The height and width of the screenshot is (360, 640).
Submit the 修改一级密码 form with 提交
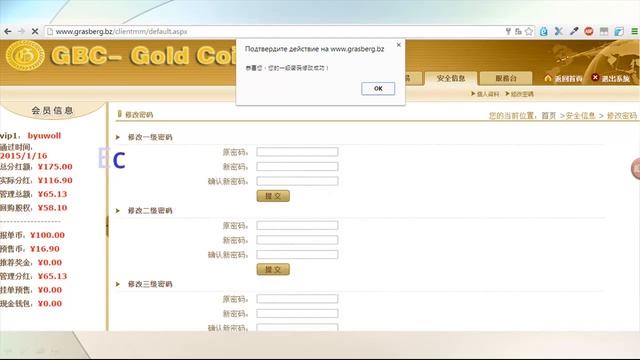click(x=273, y=196)
